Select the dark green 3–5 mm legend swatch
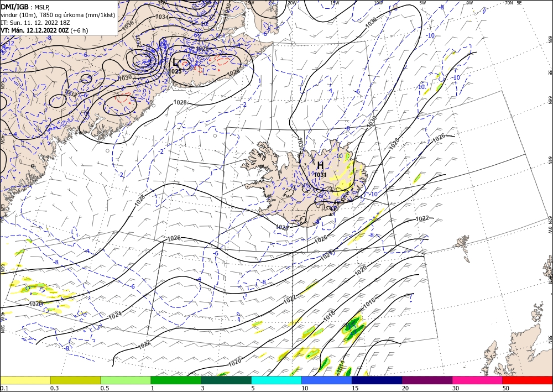This screenshot has width=553, height=392. click(226, 380)
